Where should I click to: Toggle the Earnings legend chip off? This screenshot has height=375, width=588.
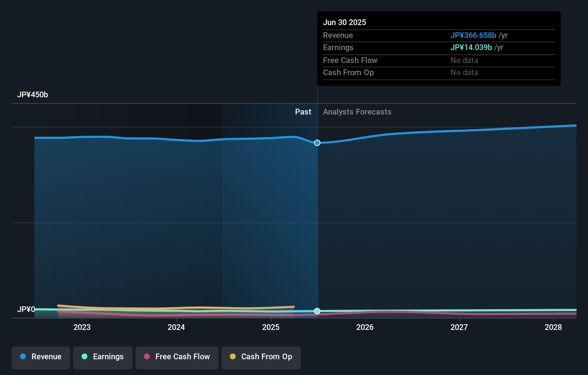click(x=103, y=357)
